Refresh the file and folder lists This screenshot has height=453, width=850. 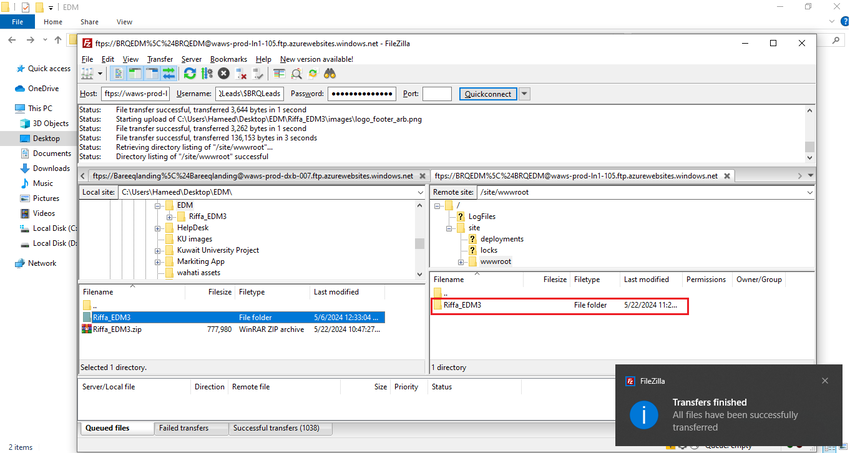[190, 74]
